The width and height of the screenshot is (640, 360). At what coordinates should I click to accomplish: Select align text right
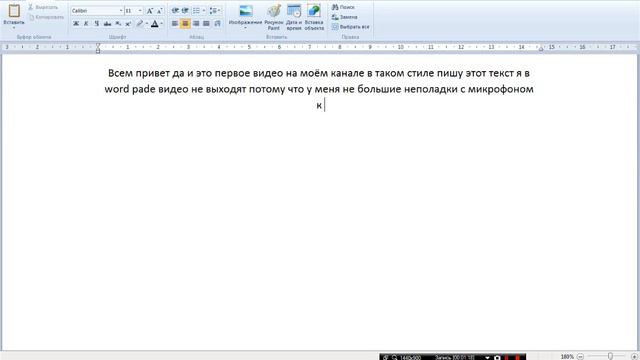click(x=196, y=24)
